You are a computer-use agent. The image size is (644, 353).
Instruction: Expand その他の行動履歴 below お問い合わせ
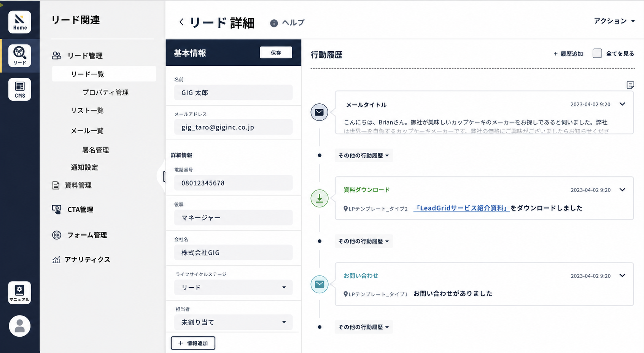364,327
